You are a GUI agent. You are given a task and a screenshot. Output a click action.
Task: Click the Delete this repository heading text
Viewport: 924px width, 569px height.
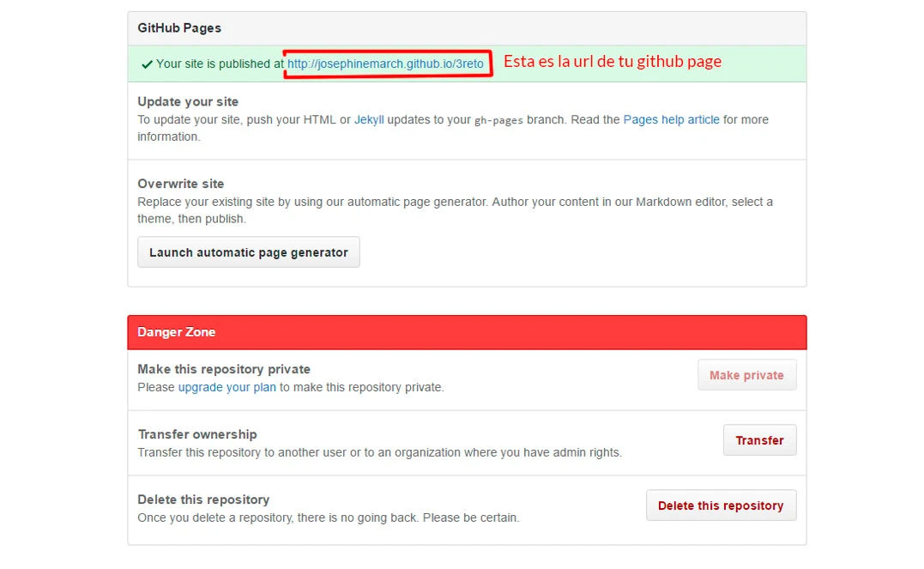tap(203, 499)
